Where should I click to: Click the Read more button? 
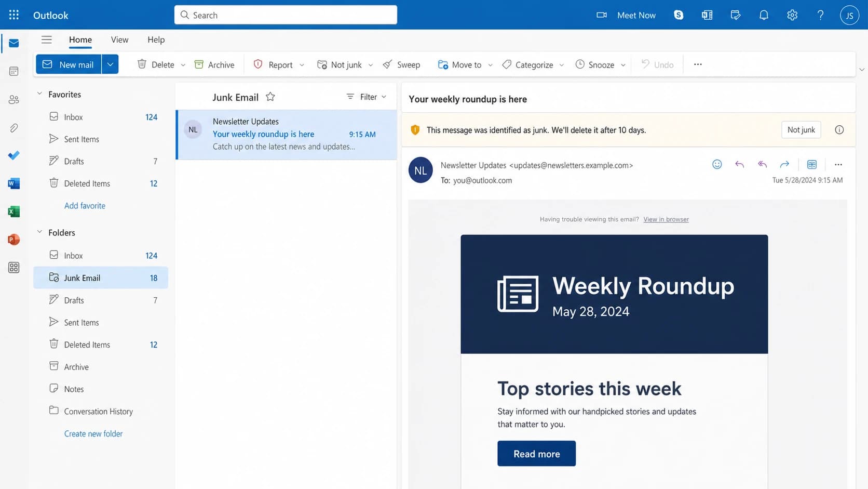click(536, 454)
